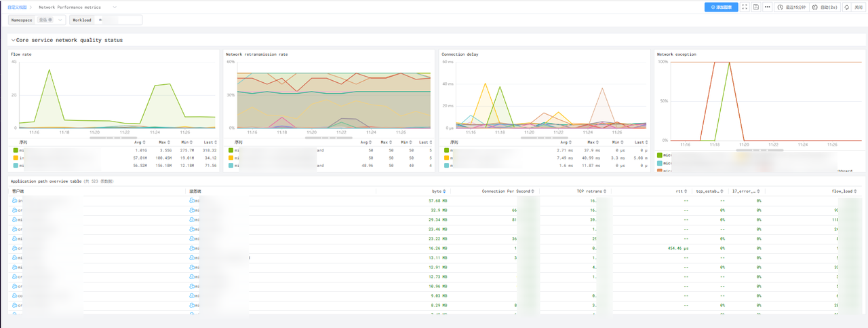The height and width of the screenshot is (328, 868).
Task: Open the three-dots more options menu
Action: [767, 7]
